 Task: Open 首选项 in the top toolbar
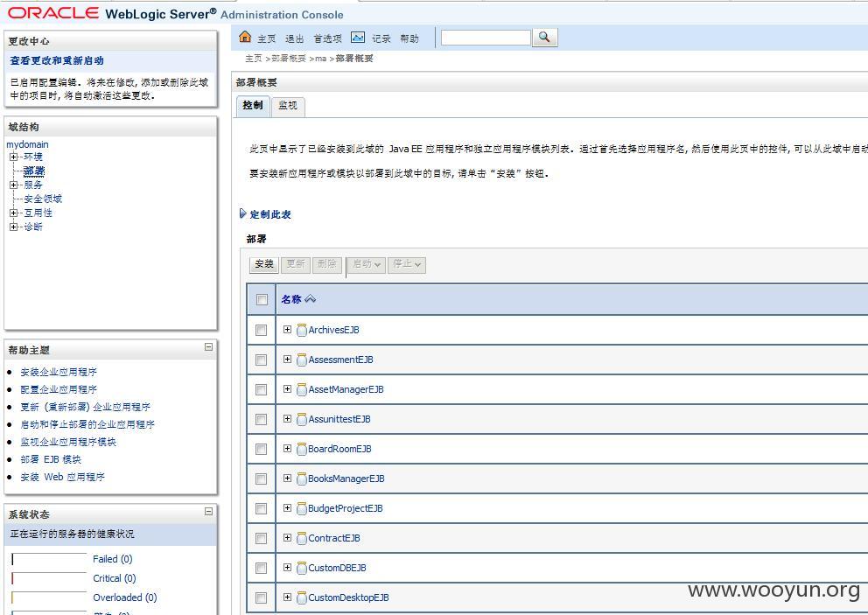pos(328,38)
